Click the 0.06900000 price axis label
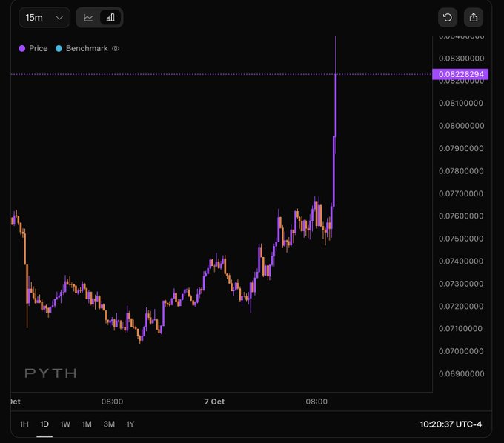504x443 pixels. pyautogui.click(x=461, y=373)
